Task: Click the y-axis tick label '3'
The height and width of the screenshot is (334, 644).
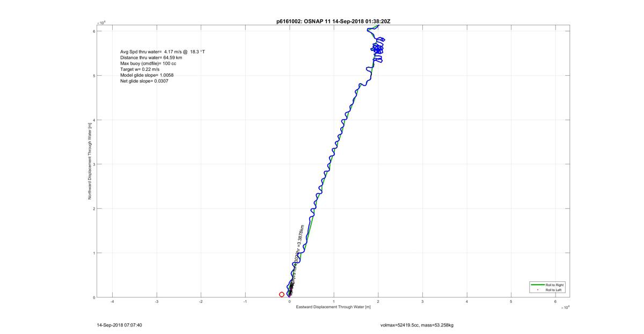Action: coord(94,164)
